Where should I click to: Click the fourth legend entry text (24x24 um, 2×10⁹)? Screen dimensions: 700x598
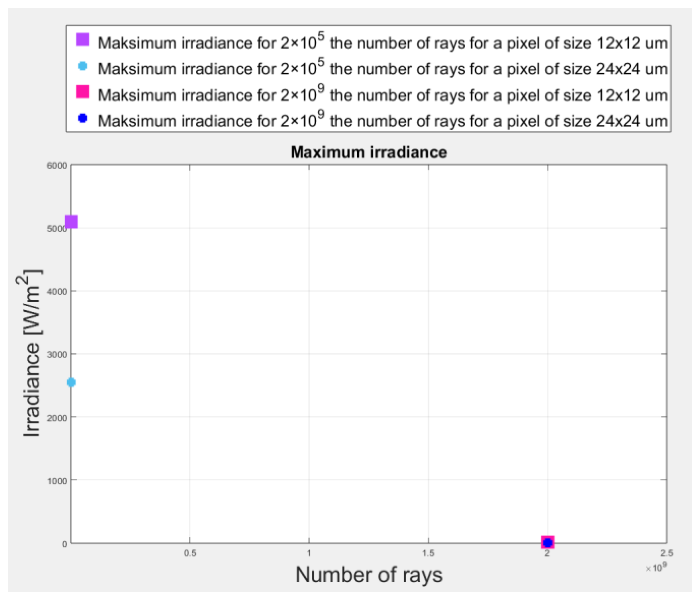(x=382, y=121)
